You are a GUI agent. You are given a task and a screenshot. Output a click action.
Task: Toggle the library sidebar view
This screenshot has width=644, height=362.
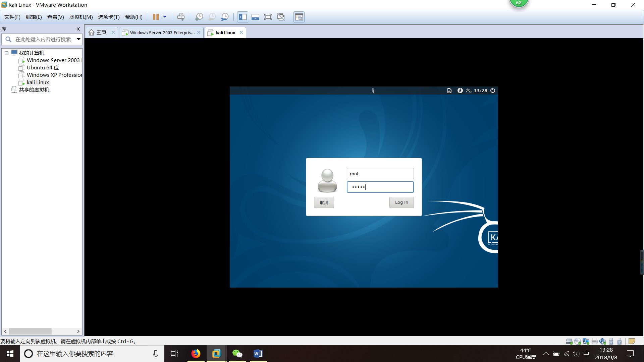click(243, 17)
